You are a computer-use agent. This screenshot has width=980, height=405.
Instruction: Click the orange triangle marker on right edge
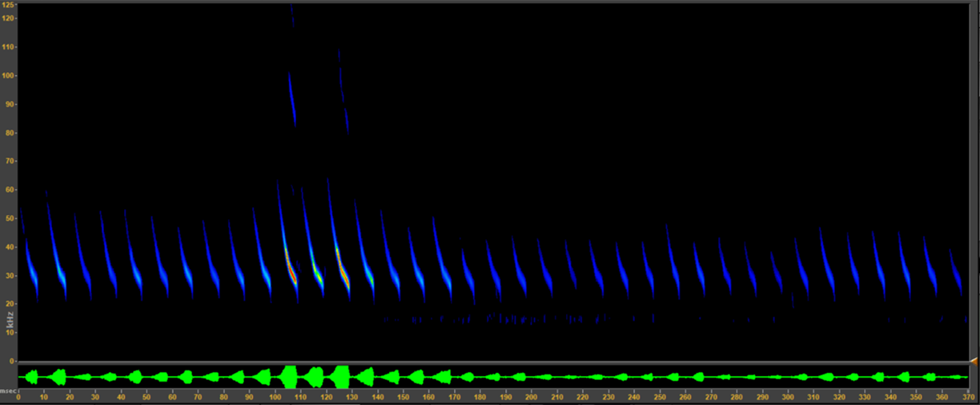(x=974, y=362)
